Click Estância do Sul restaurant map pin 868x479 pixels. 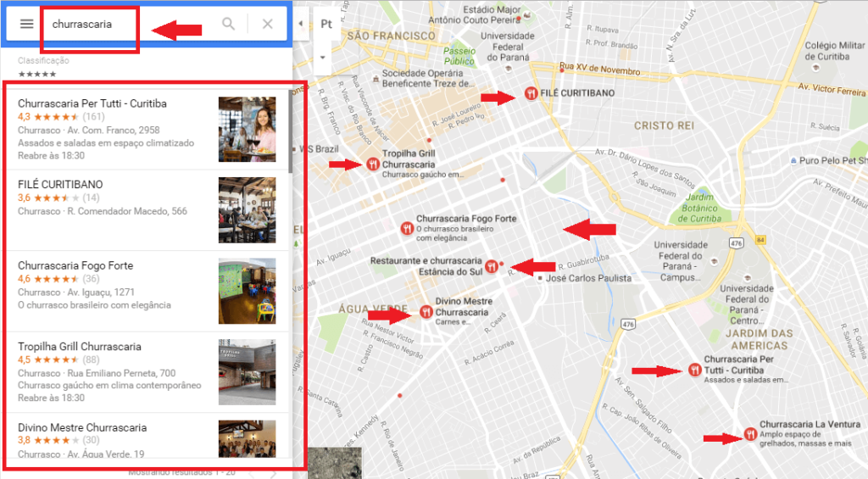[491, 266]
